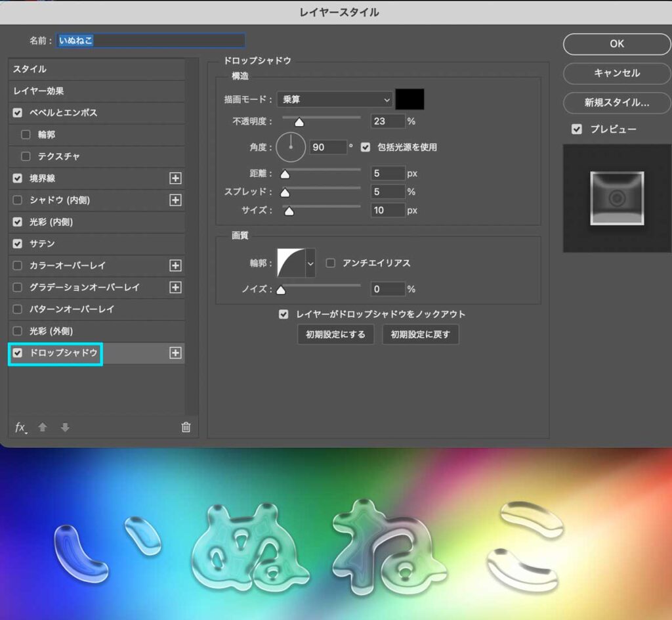This screenshot has width=672, height=620.
Task: Open the 描画モード blend mode dropdown
Action: click(x=335, y=99)
